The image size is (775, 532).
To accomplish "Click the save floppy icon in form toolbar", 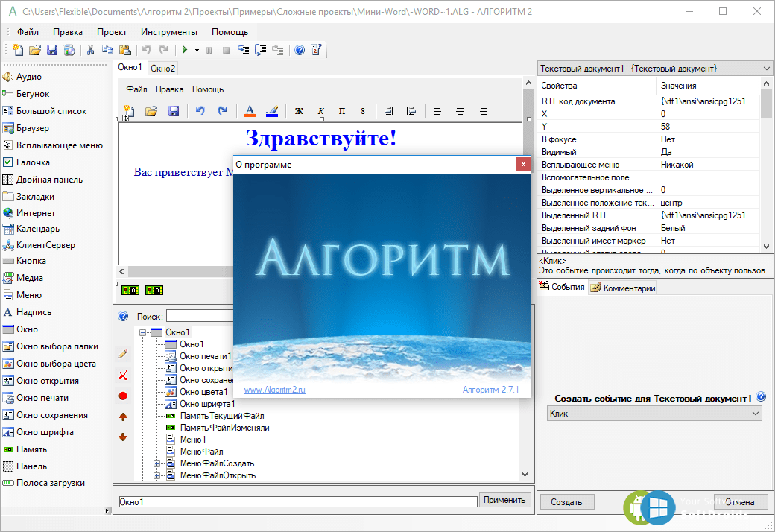I will tap(174, 111).
